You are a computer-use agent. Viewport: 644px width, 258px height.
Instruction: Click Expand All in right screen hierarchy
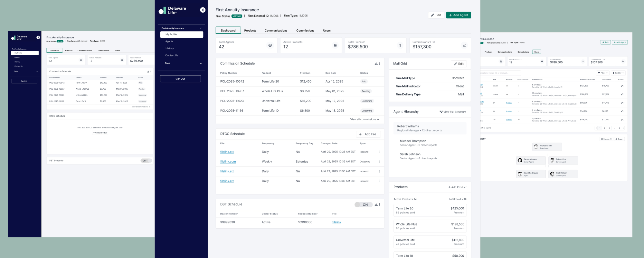point(606,139)
